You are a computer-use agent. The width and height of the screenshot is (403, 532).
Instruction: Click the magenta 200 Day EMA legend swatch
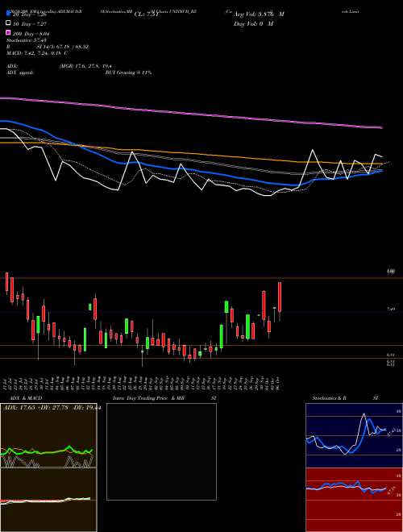click(x=8, y=32)
